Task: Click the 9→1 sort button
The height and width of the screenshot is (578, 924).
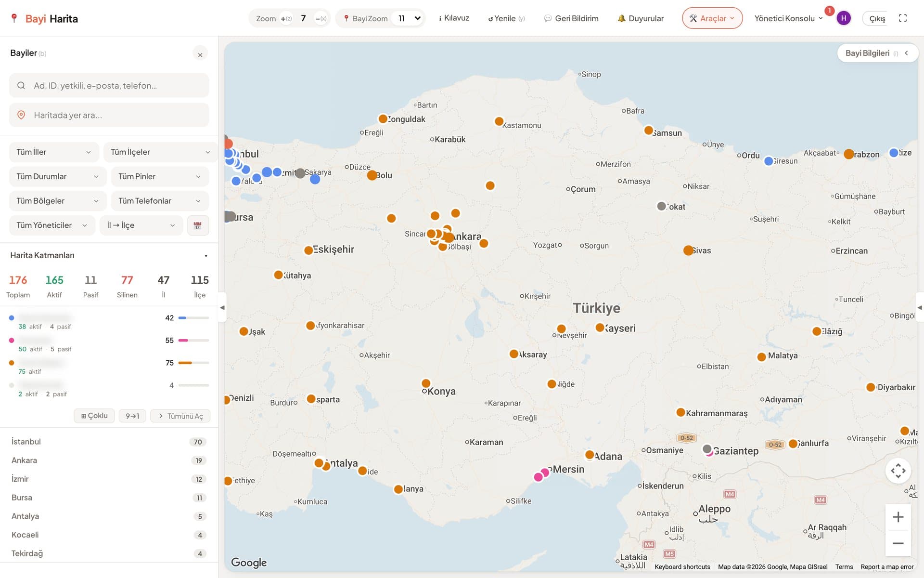Action: click(132, 416)
